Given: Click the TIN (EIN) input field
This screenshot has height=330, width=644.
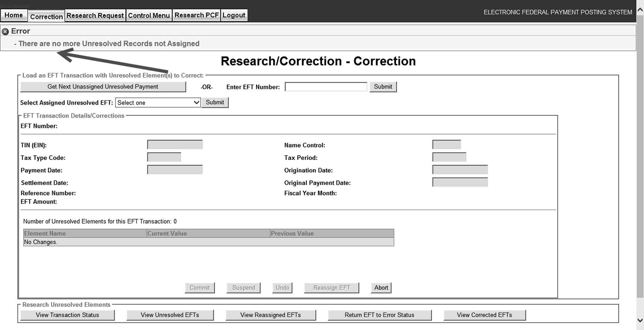Looking at the screenshot, I should click(x=175, y=145).
